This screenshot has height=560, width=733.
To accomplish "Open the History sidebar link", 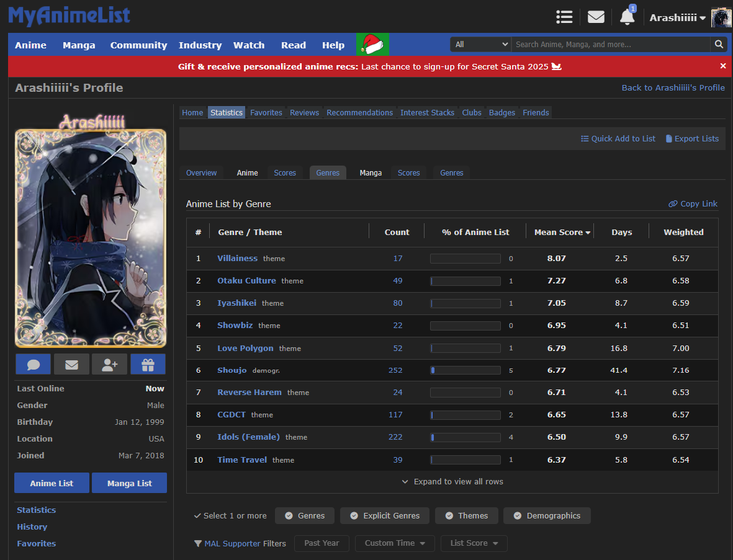I will 32,527.
